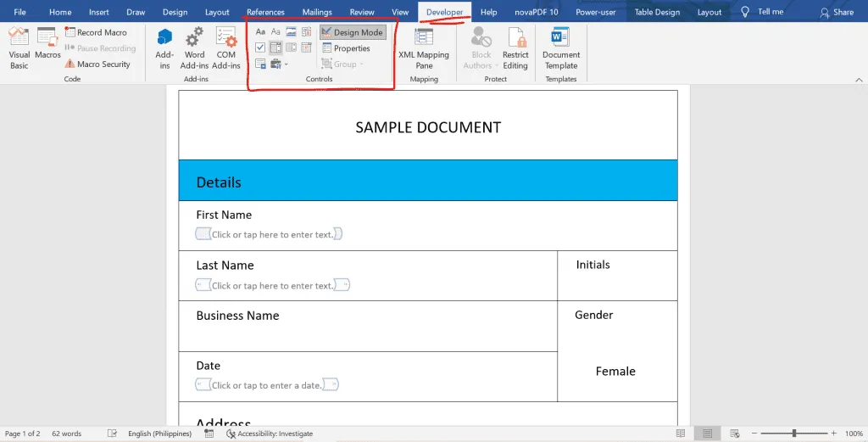Open the File tab
The width and height of the screenshot is (868, 442).
(20, 12)
